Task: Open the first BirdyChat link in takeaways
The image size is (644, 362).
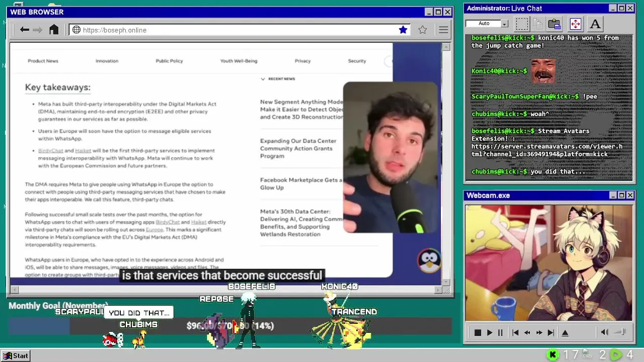Action: [x=51, y=150]
